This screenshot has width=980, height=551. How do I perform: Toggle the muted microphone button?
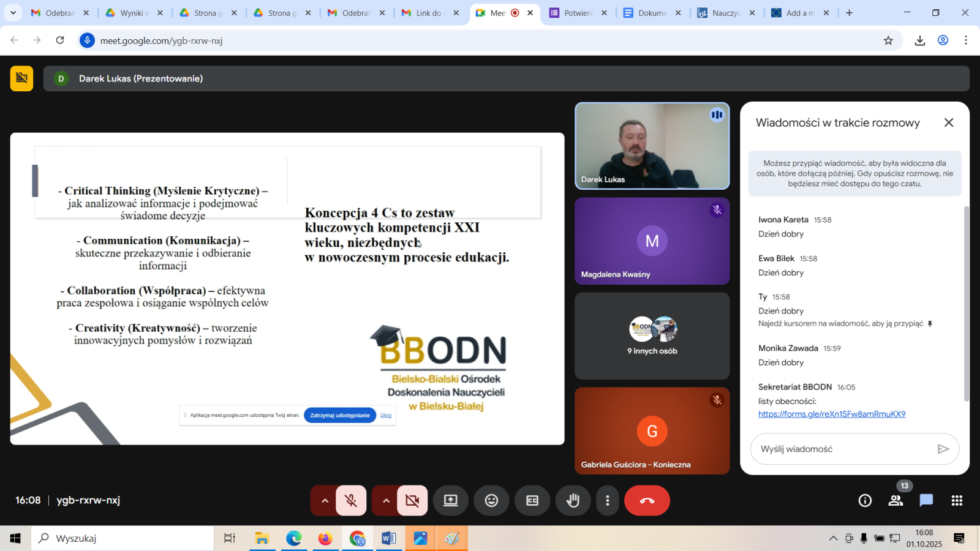[x=351, y=501]
